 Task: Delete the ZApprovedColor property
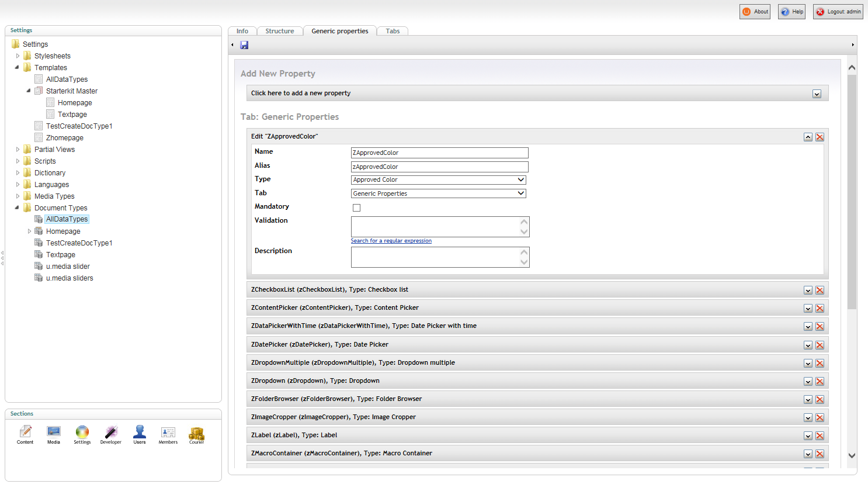[820, 137]
